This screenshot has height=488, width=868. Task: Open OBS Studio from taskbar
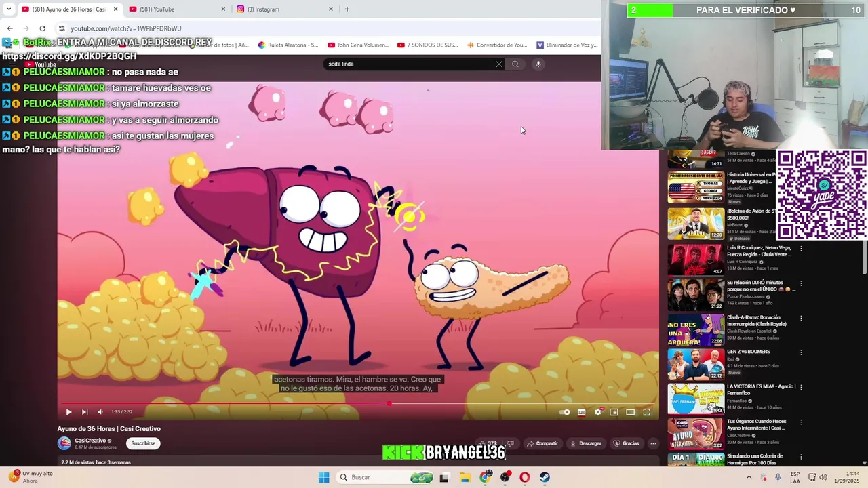tap(505, 477)
